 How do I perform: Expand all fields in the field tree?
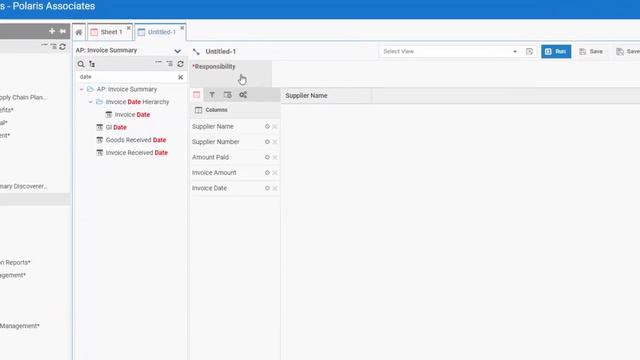pos(169,64)
